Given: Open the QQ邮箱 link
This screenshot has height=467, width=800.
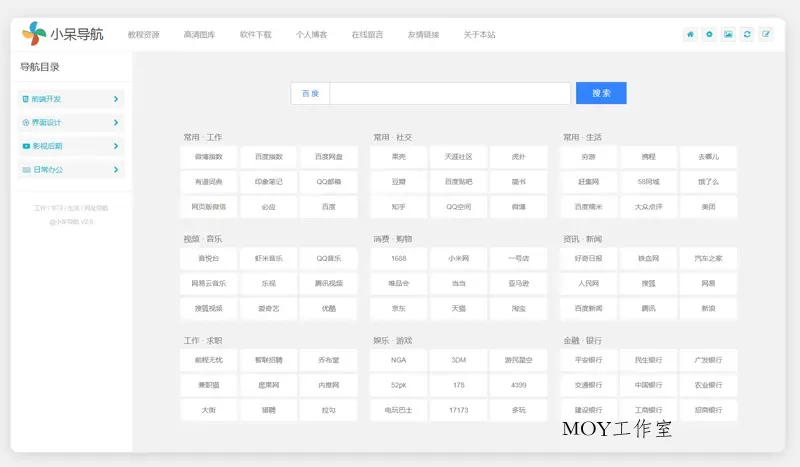Looking at the screenshot, I should 329,182.
